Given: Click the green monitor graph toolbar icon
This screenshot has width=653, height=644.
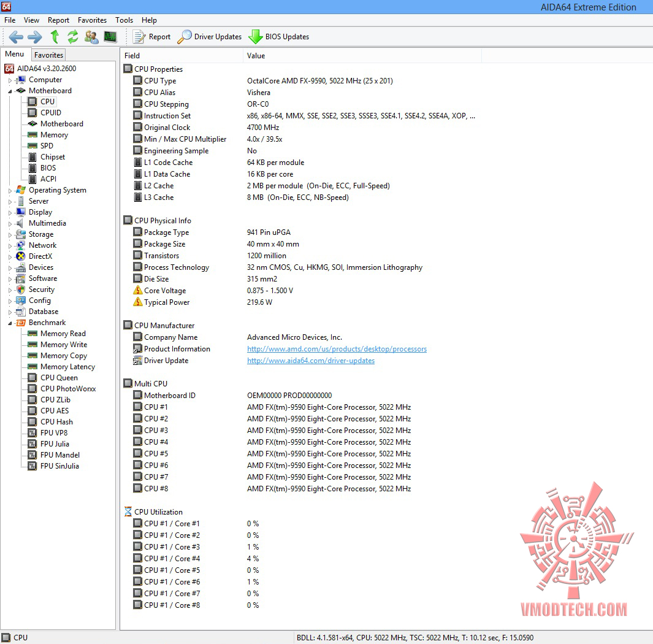Looking at the screenshot, I should click(x=110, y=37).
